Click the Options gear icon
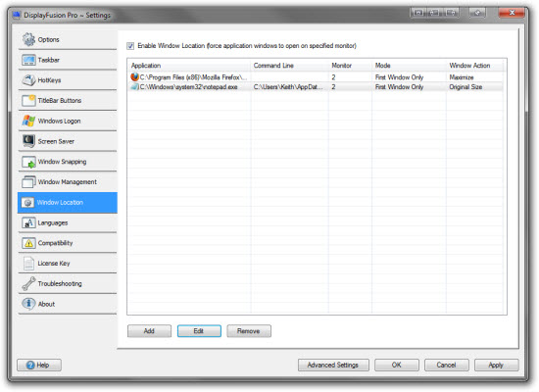Viewport: 539px width, 392px height. point(28,39)
